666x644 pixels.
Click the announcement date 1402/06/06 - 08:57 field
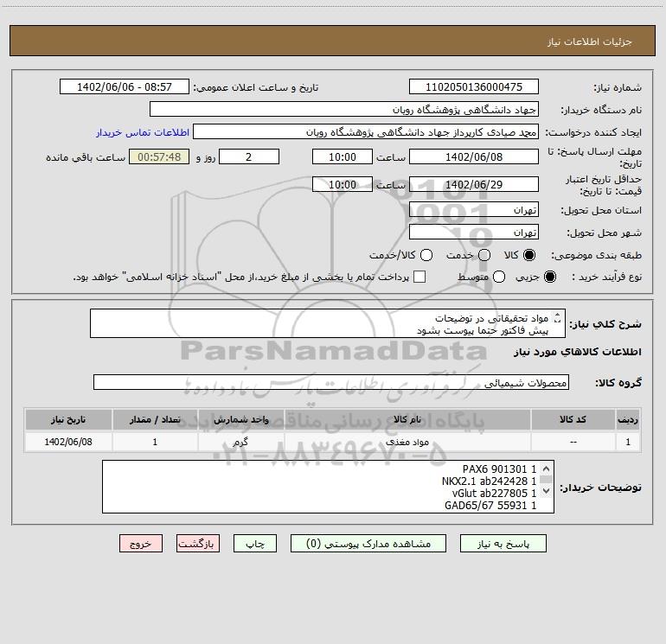pyautogui.click(x=124, y=86)
